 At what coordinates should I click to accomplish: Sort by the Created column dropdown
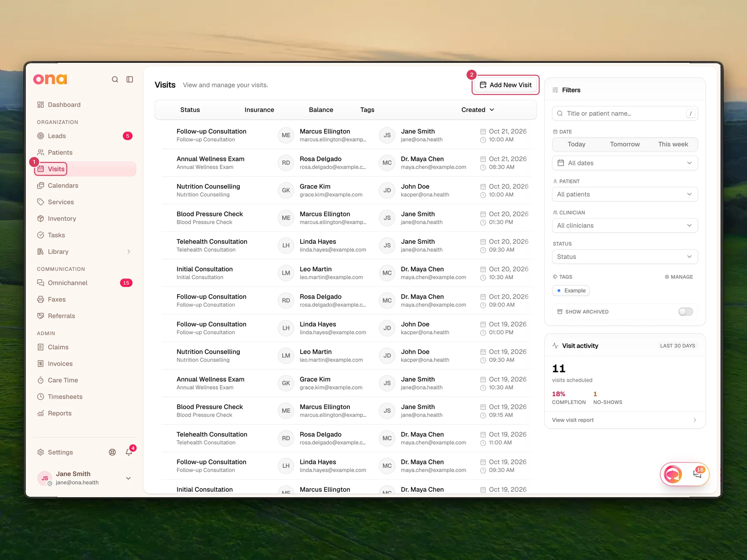478,110
